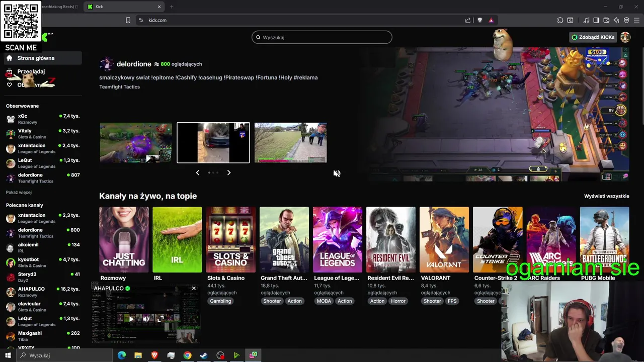Open Resident Evil category card
This screenshot has width=644, height=362.
tap(391, 240)
